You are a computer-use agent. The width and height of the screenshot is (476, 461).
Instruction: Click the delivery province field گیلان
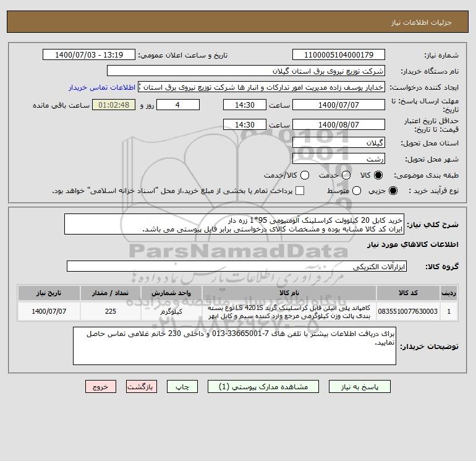[339, 142]
